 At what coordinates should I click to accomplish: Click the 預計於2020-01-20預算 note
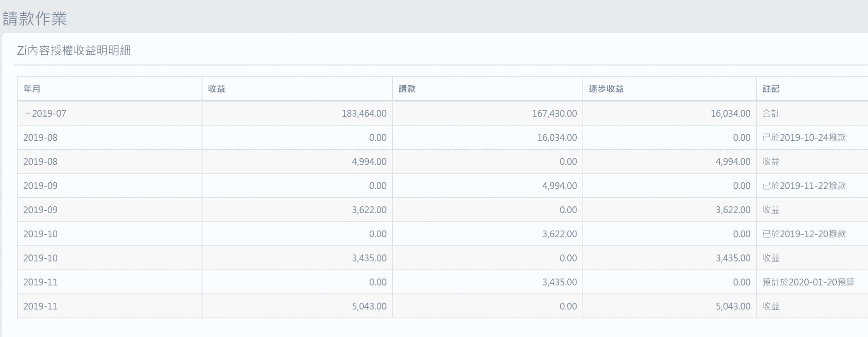808,282
